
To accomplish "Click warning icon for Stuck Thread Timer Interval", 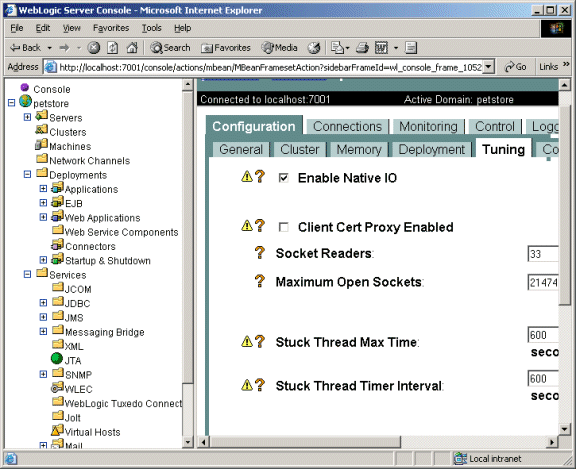I will pos(247,385).
